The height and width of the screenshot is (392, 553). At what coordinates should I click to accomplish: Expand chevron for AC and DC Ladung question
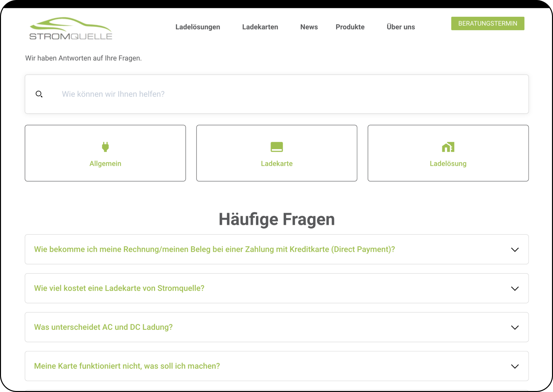515,327
